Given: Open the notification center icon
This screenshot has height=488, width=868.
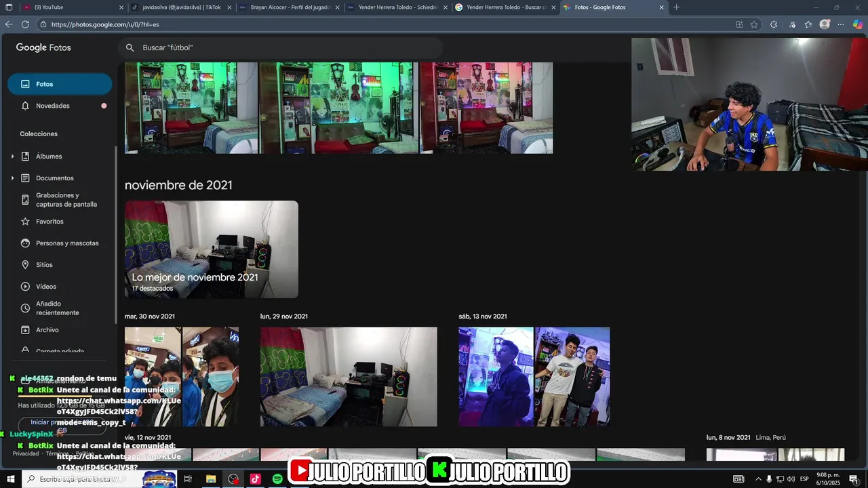Looking at the screenshot, I should (x=853, y=479).
